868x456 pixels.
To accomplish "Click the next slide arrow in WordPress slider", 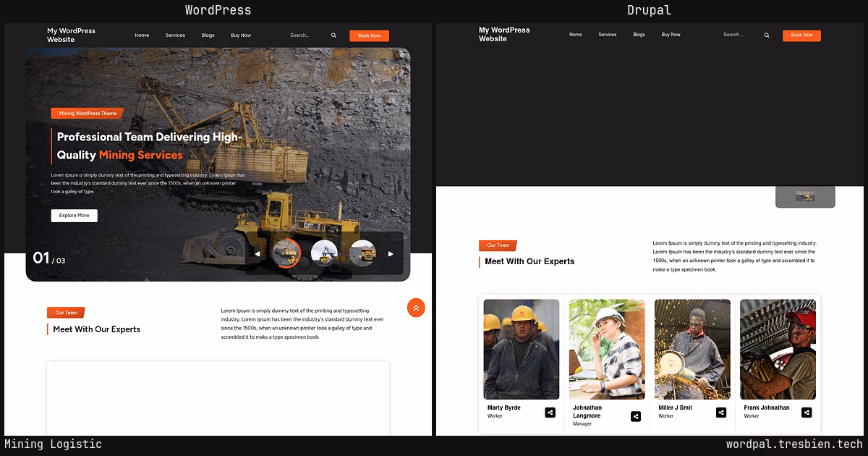I will click(x=391, y=254).
